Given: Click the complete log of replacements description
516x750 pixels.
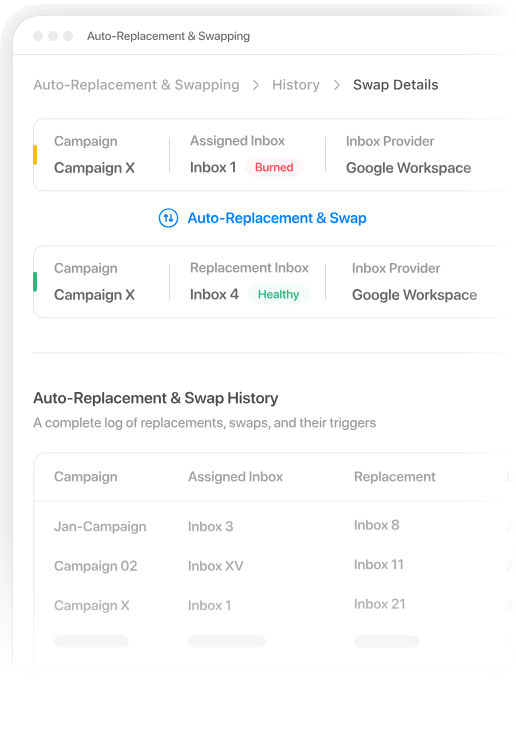Looking at the screenshot, I should point(205,423).
